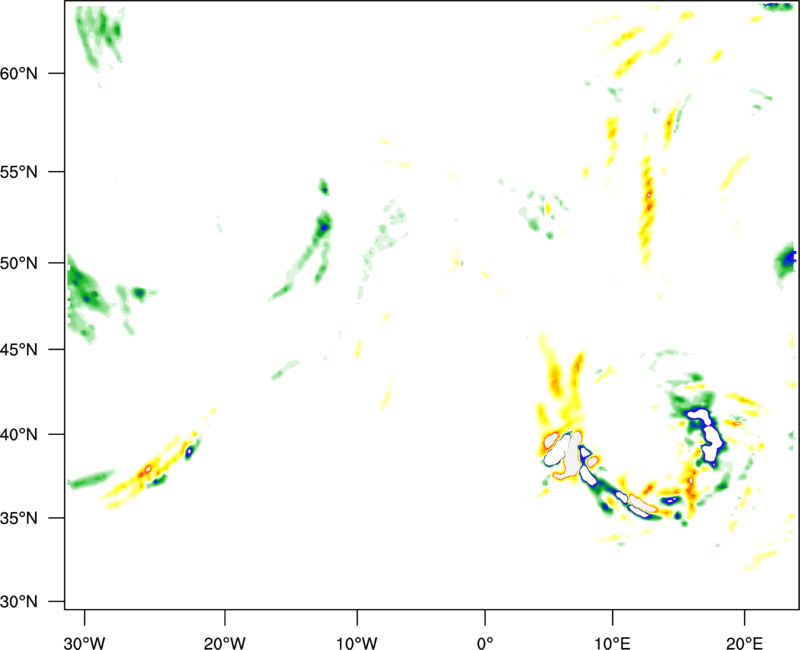Viewport: 800px width, 650px height.
Task: Click the 45°N latitude label
Action: (x=19, y=349)
